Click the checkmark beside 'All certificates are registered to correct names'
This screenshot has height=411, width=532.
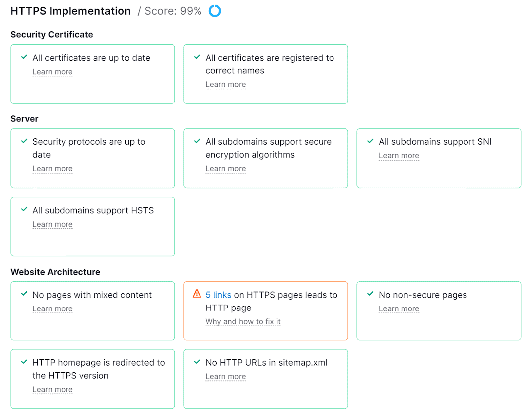197,57
